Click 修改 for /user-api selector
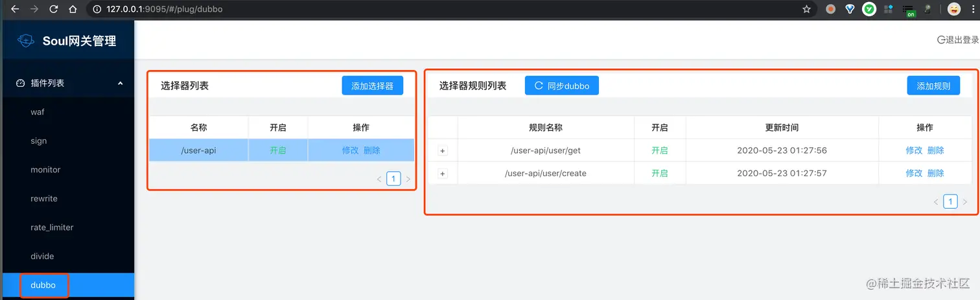This screenshot has height=300, width=980. click(350, 150)
